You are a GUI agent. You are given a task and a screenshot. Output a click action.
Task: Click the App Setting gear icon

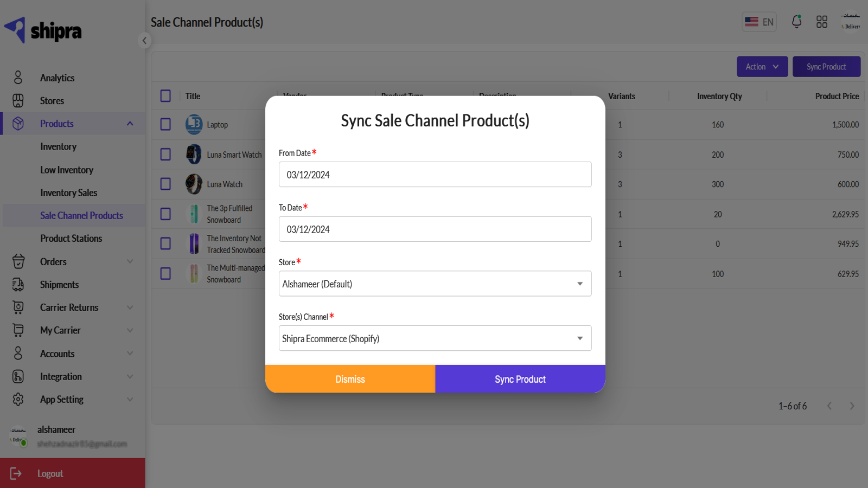(x=18, y=399)
